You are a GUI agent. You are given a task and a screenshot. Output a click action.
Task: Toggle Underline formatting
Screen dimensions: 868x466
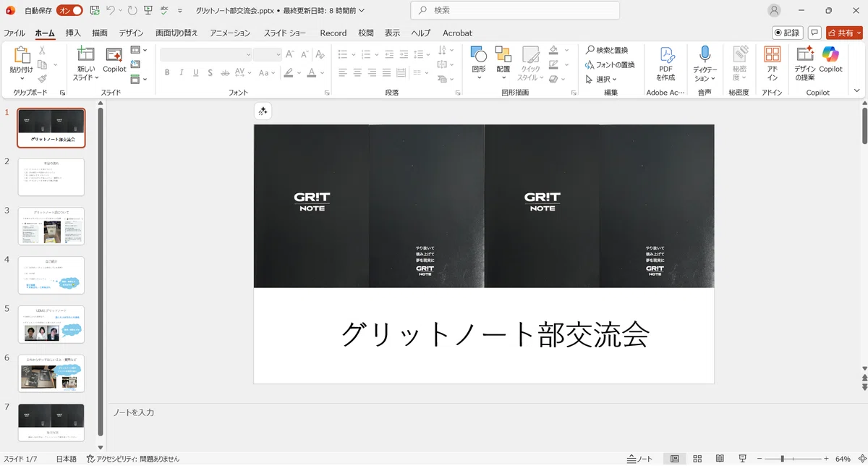(195, 72)
